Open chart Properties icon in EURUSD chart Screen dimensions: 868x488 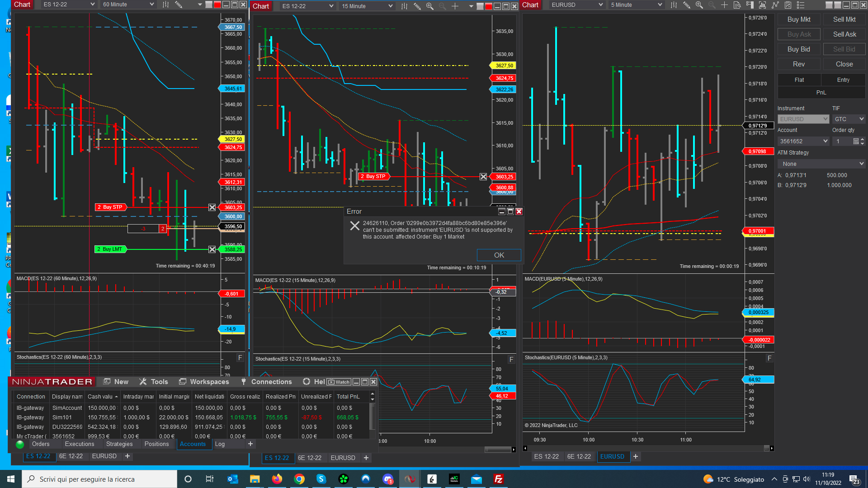[x=788, y=5]
